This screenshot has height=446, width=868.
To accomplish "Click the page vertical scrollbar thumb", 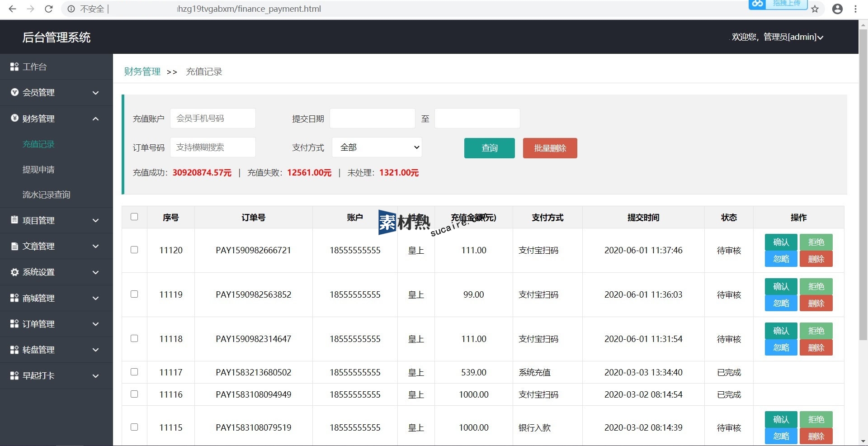I will tap(863, 184).
